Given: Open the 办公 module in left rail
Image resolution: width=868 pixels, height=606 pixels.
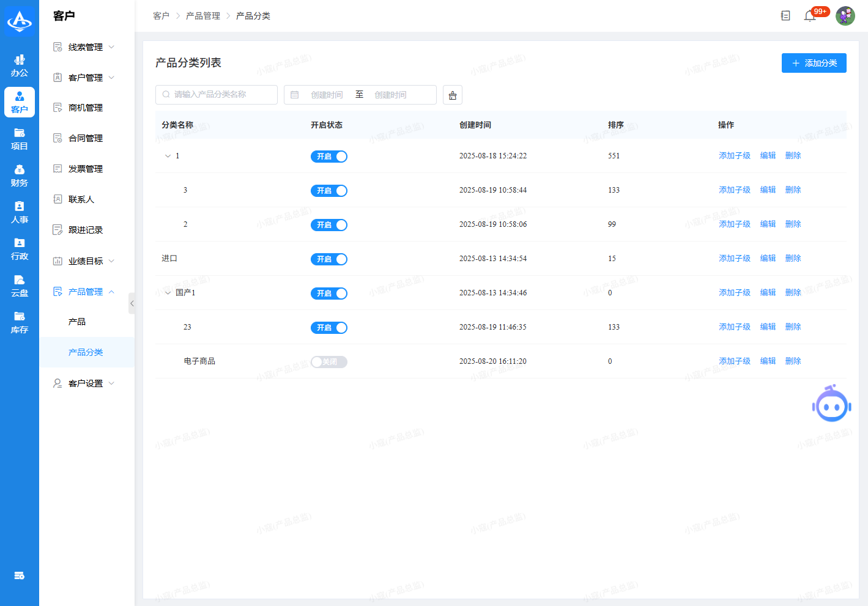Looking at the screenshot, I should 20,65.
